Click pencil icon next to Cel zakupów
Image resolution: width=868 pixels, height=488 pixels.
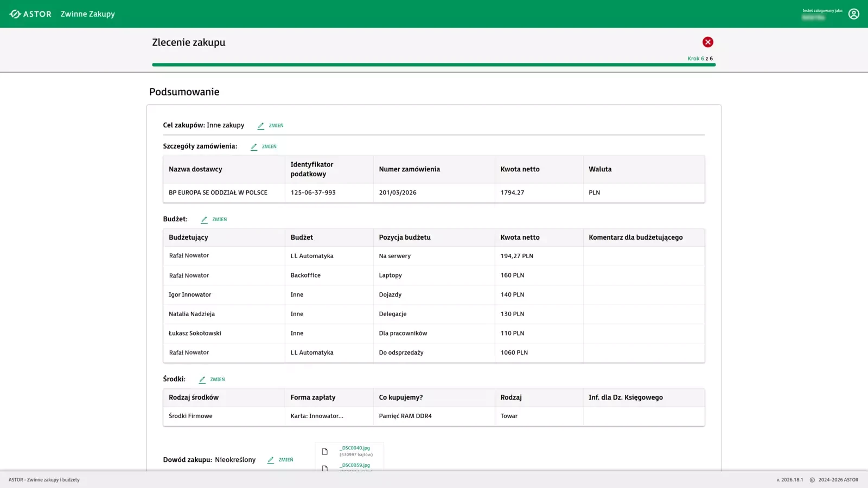coord(261,126)
